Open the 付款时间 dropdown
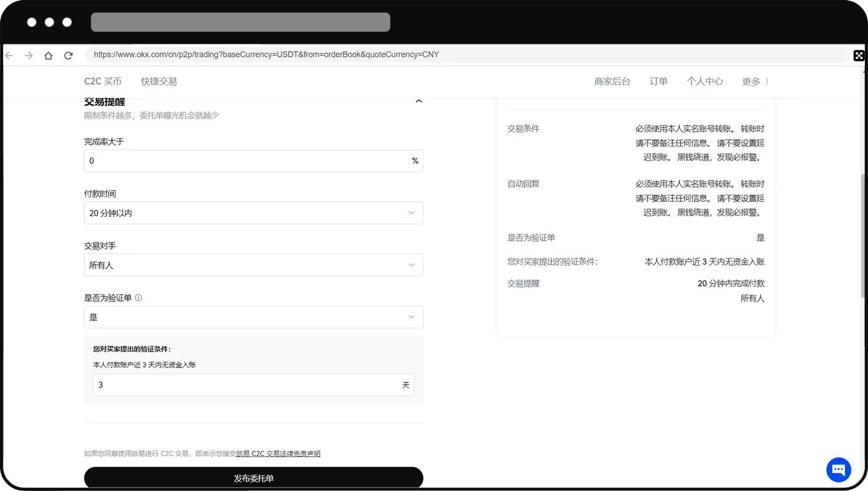 [254, 213]
